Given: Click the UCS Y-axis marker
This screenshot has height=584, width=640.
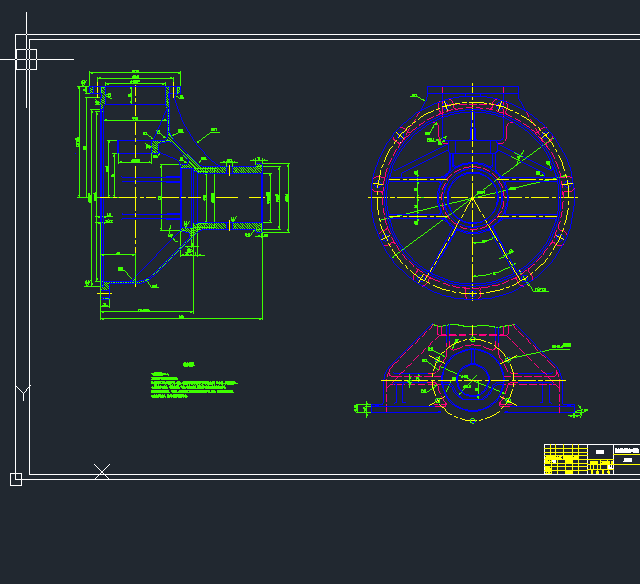Looking at the screenshot, I should pos(23,393).
